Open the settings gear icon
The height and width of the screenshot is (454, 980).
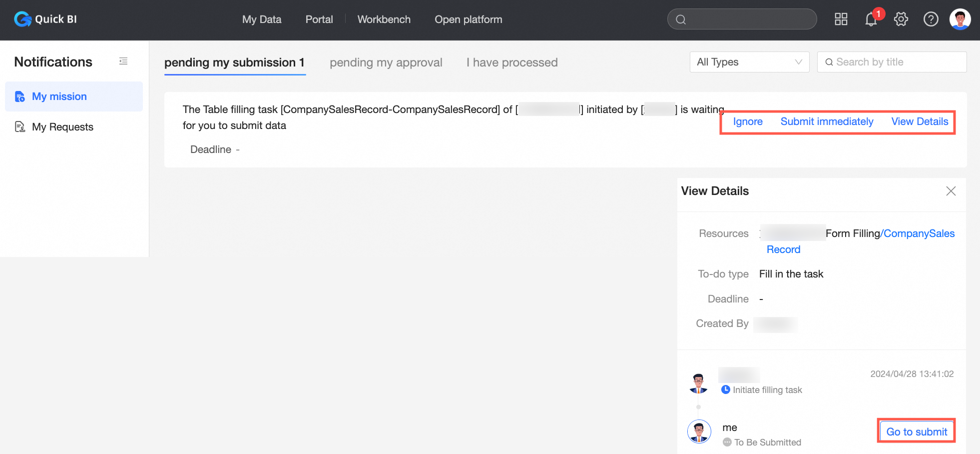click(901, 19)
